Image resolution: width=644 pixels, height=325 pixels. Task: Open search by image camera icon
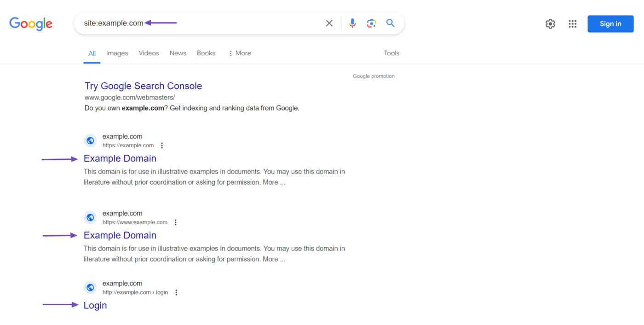click(371, 23)
